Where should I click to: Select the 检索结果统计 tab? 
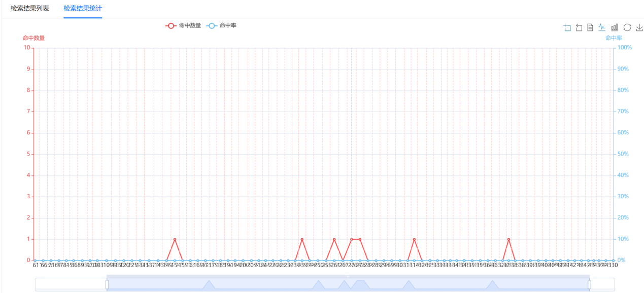(x=83, y=9)
